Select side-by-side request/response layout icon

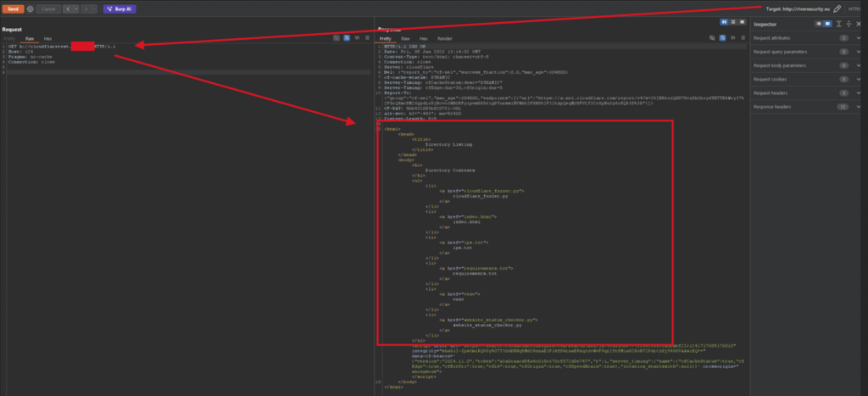(x=722, y=23)
